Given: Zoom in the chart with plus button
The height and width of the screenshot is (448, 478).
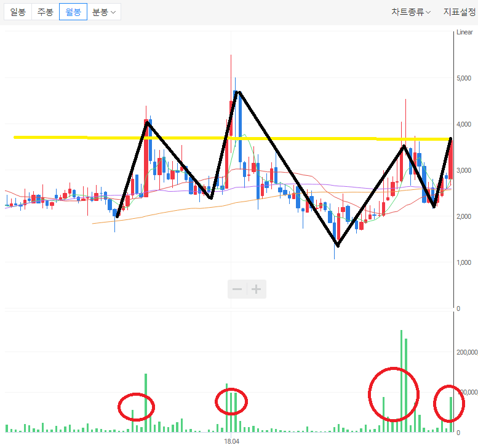Looking at the screenshot, I should [x=257, y=289].
